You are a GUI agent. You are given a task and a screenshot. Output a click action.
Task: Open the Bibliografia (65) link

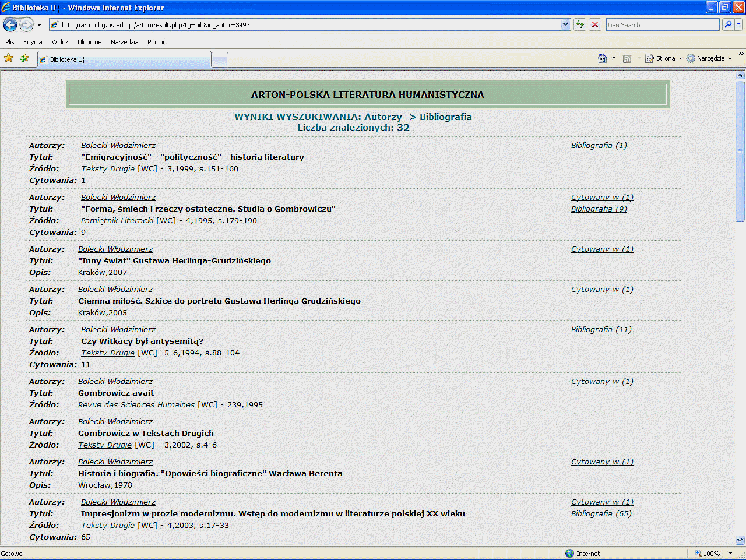click(601, 513)
